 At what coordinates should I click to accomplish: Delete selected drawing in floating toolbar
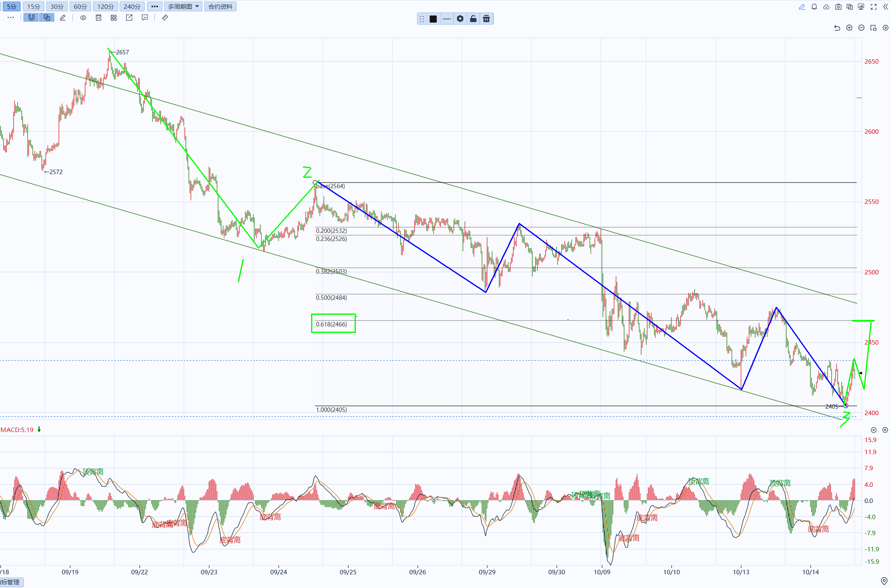486,19
